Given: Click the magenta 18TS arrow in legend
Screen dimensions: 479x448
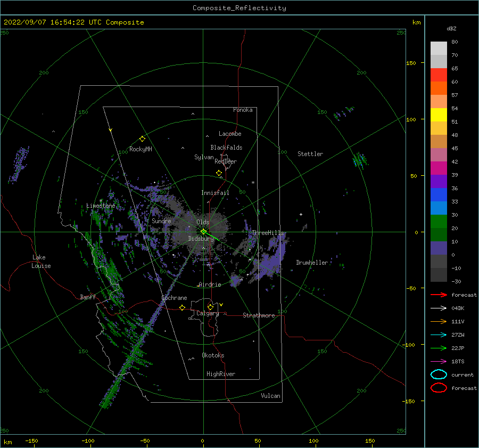Looking at the screenshot, I should (439, 362).
